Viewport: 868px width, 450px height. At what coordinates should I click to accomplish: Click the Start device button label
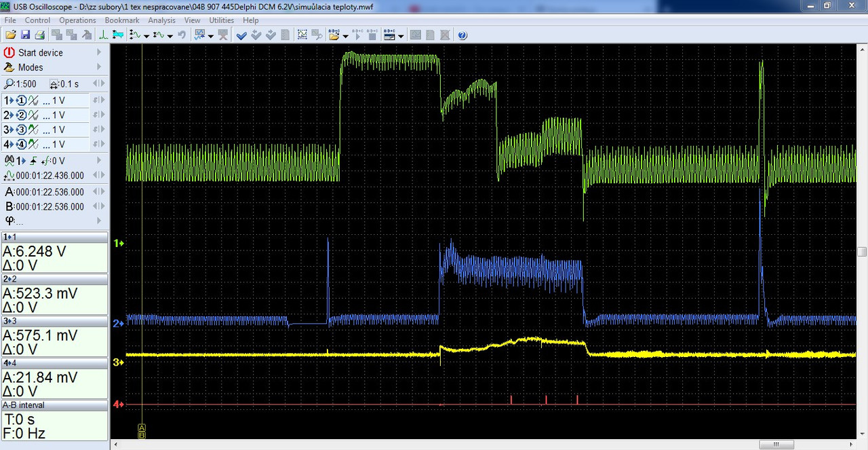pyautogui.click(x=41, y=52)
